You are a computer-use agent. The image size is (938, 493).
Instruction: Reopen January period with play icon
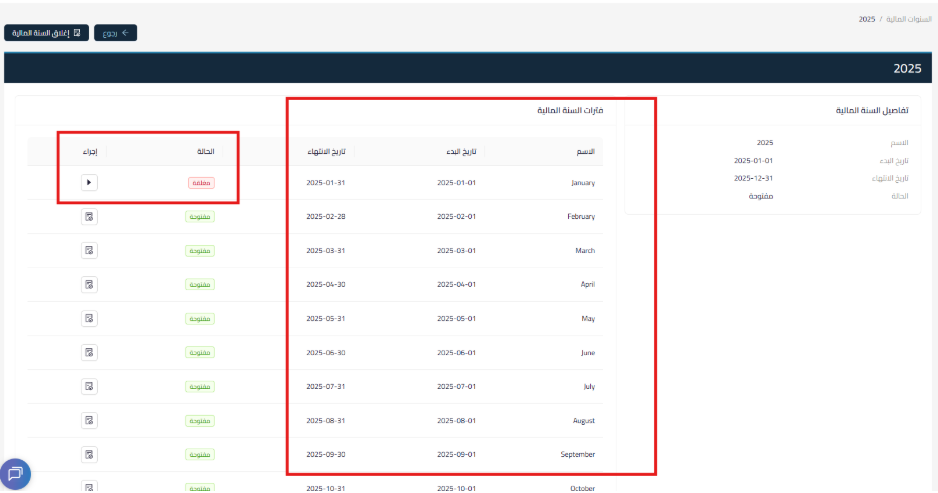coord(89,182)
